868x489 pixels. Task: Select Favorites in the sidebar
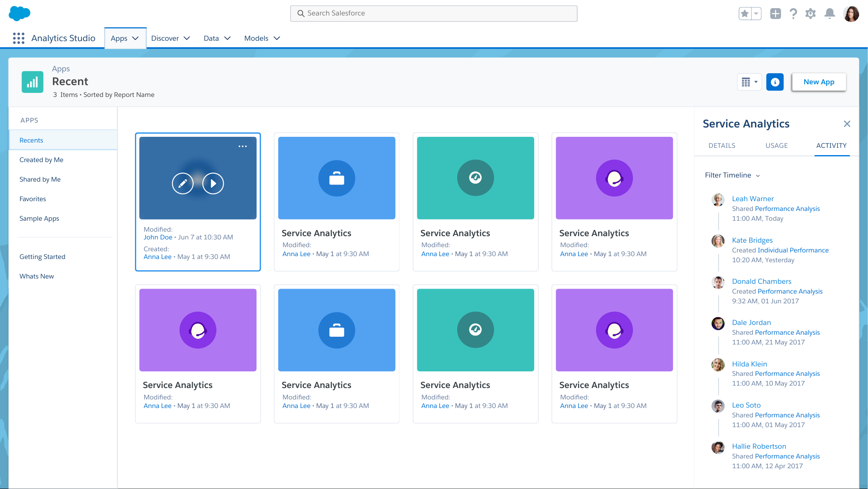33,199
